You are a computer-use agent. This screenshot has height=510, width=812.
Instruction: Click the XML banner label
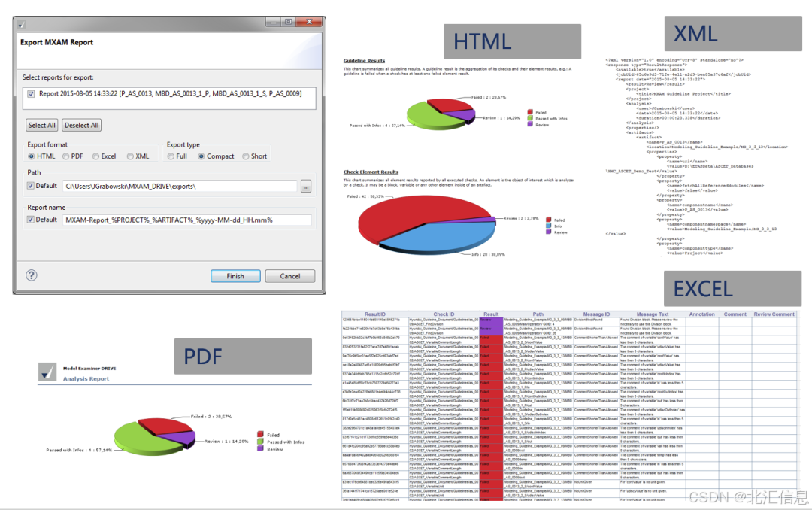(x=733, y=34)
